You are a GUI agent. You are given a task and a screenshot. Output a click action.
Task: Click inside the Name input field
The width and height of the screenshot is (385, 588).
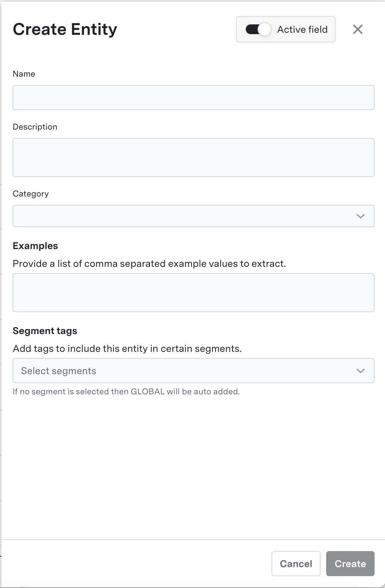193,98
